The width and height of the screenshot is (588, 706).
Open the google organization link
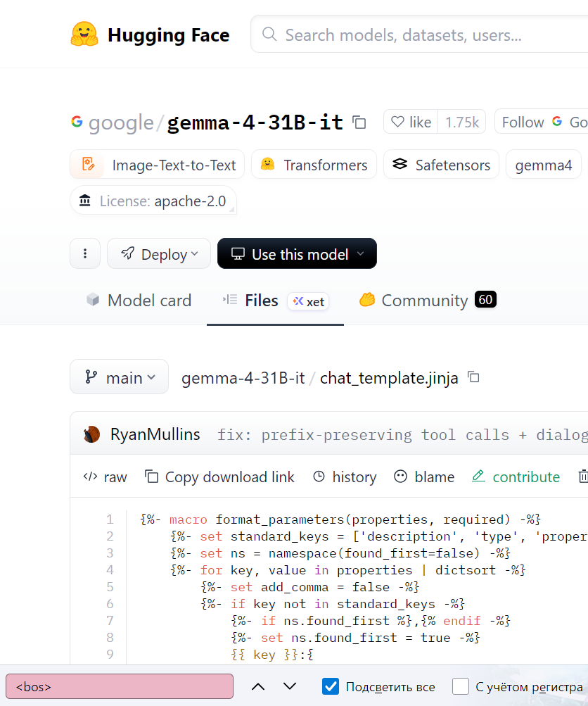coord(121,122)
